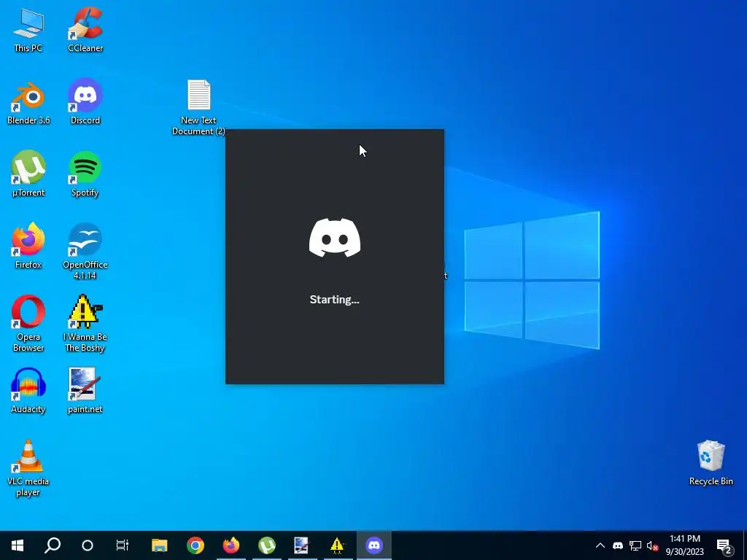Screen dimensions: 747x560
Task: Select the VLC media player shortcut
Action: 28,469
